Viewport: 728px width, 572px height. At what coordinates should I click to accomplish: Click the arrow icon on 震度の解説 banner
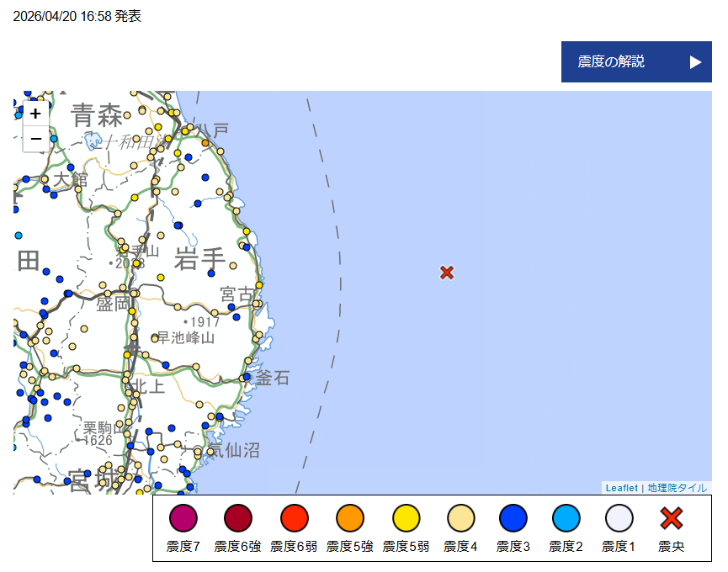[x=695, y=61]
